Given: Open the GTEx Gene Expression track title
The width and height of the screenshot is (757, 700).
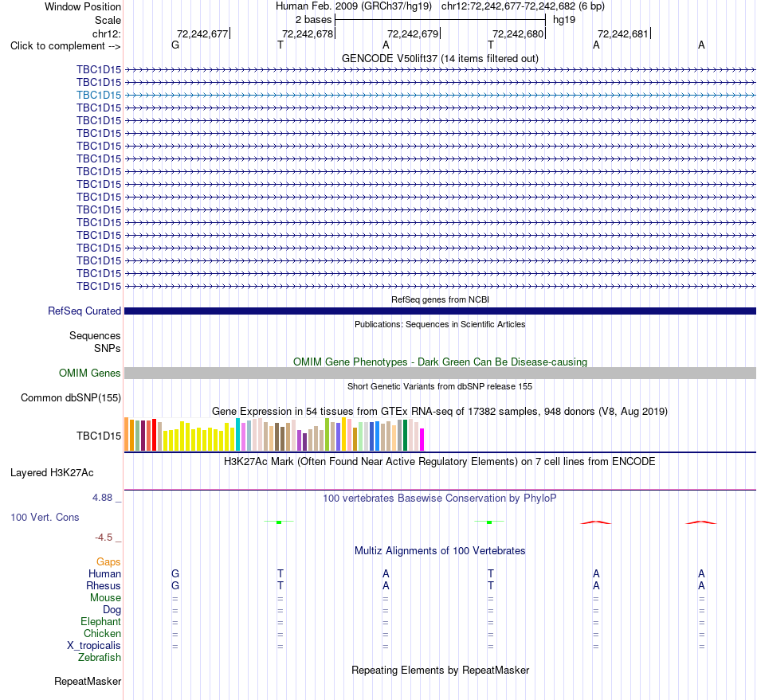Looking at the screenshot, I should pos(440,412).
